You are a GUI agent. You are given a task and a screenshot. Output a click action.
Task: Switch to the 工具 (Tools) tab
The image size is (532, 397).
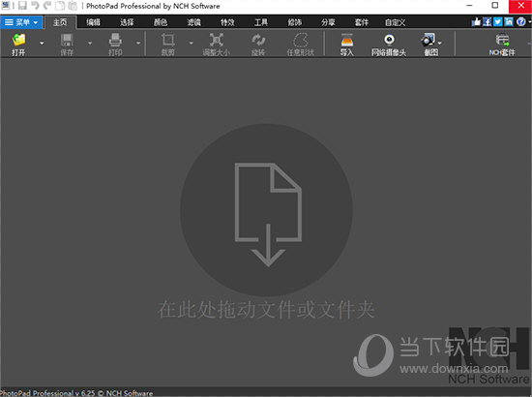pyautogui.click(x=261, y=22)
